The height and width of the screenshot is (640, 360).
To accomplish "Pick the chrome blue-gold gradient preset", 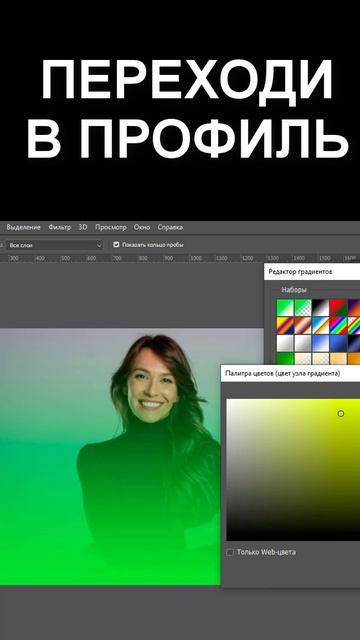I will [320, 325].
